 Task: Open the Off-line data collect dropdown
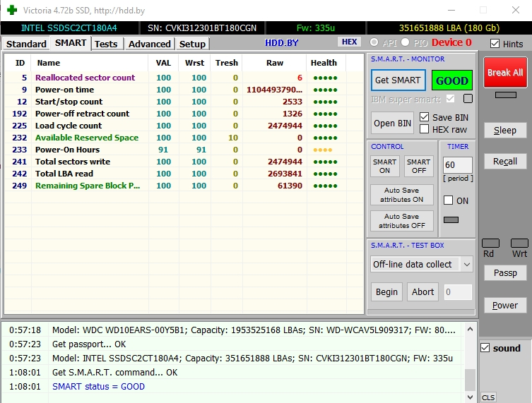pyautogui.click(x=422, y=264)
